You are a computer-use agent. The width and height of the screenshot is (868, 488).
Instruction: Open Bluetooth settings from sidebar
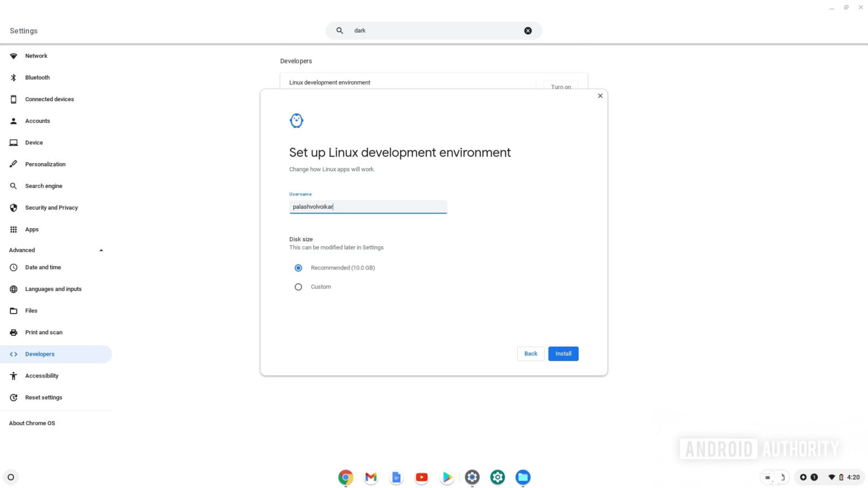click(x=37, y=77)
